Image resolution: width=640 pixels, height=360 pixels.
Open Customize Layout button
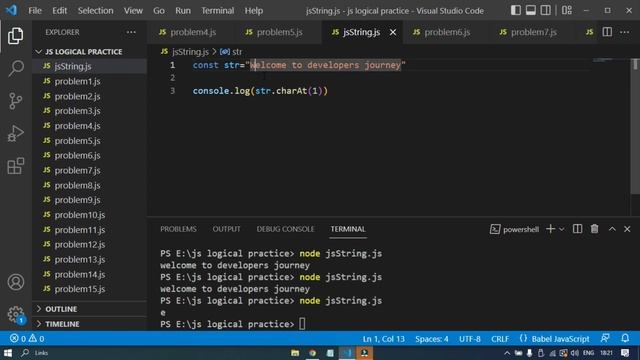pos(567,10)
